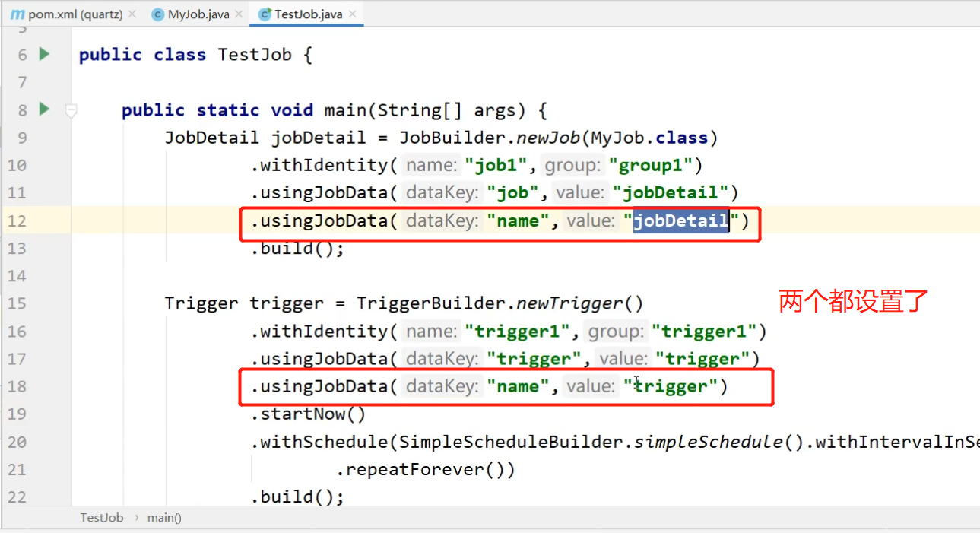Viewport: 980px width, 533px height.
Task: Run the main method from gutter icon
Action: [44, 109]
